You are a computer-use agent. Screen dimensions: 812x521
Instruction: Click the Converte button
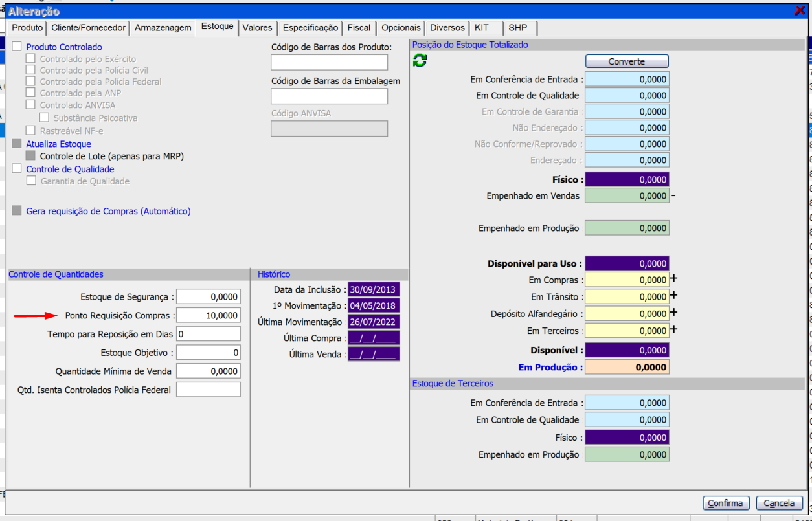pyautogui.click(x=626, y=61)
